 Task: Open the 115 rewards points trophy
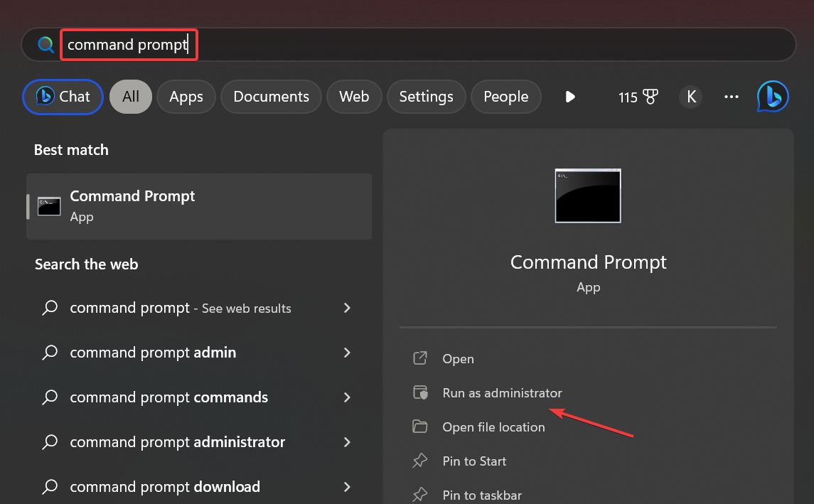click(638, 97)
